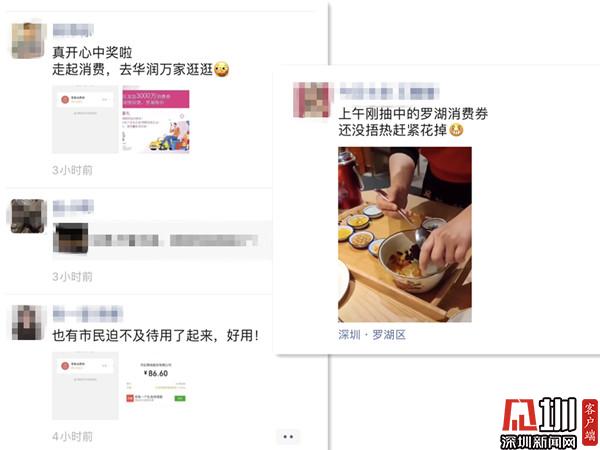Tap the avatar beside the 86.60 post
Image resolution: width=600 pixels, height=450 pixels.
[x=28, y=323]
